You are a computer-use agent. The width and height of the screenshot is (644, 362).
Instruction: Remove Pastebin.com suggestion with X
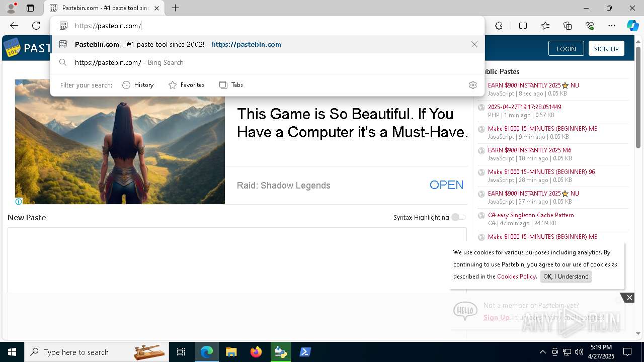tap(474, 44)
